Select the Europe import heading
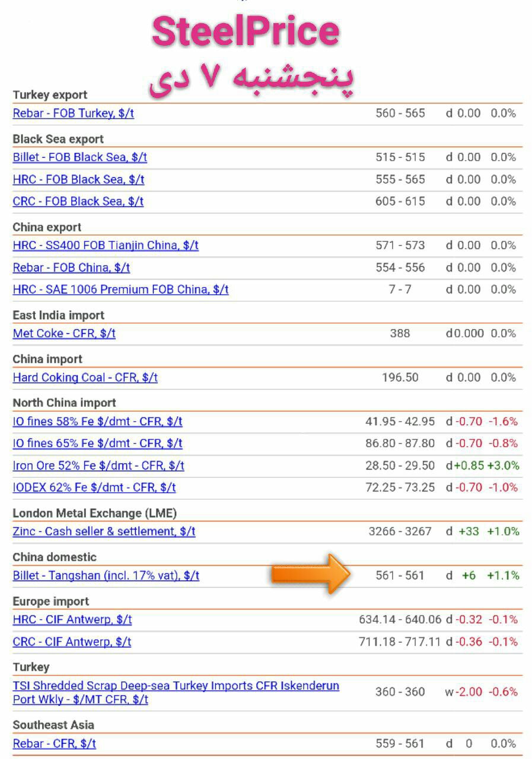The width and height of the screenshot is (532, 759). pos(51,601)
